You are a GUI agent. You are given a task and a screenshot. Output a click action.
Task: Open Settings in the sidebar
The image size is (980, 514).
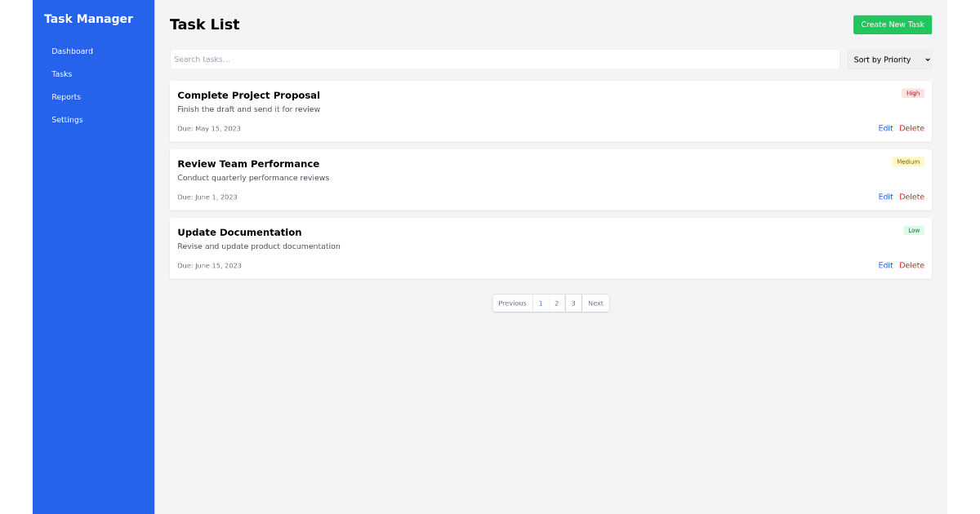pyautogui.click(x=67, y=120)
